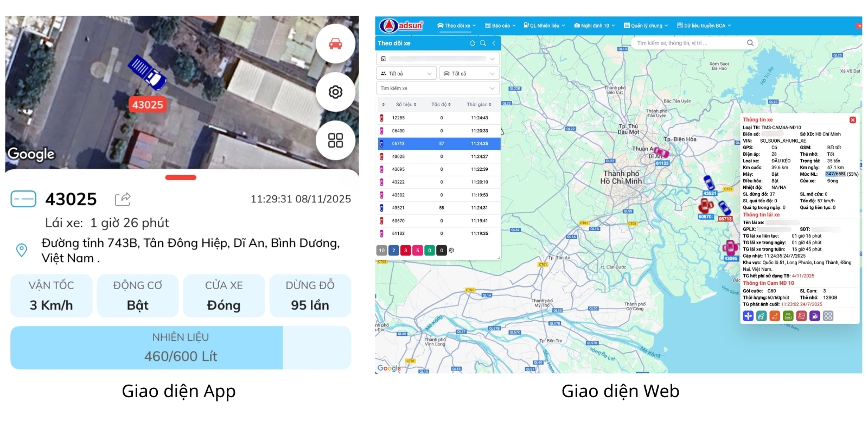Tap share icon next to 43025
Image resolution: width=868 pixels, height=434 pixels.
[x=123, y=199]
